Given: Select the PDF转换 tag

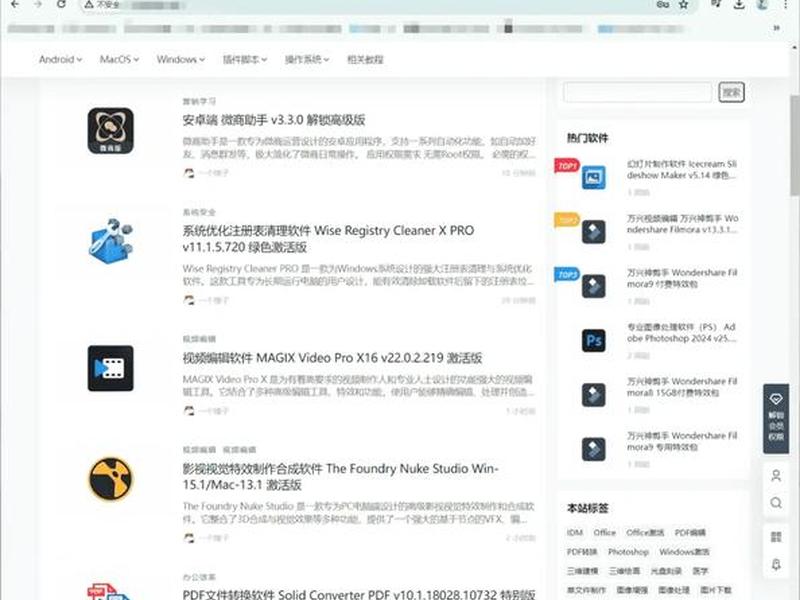Looking at the screenshot, I should (582, 552).
